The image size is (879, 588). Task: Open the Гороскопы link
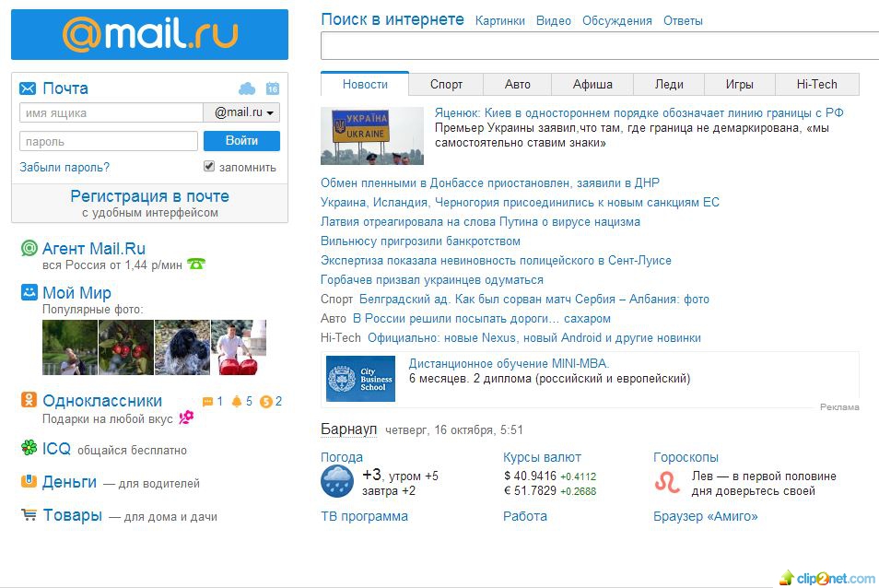click(686, 457)
